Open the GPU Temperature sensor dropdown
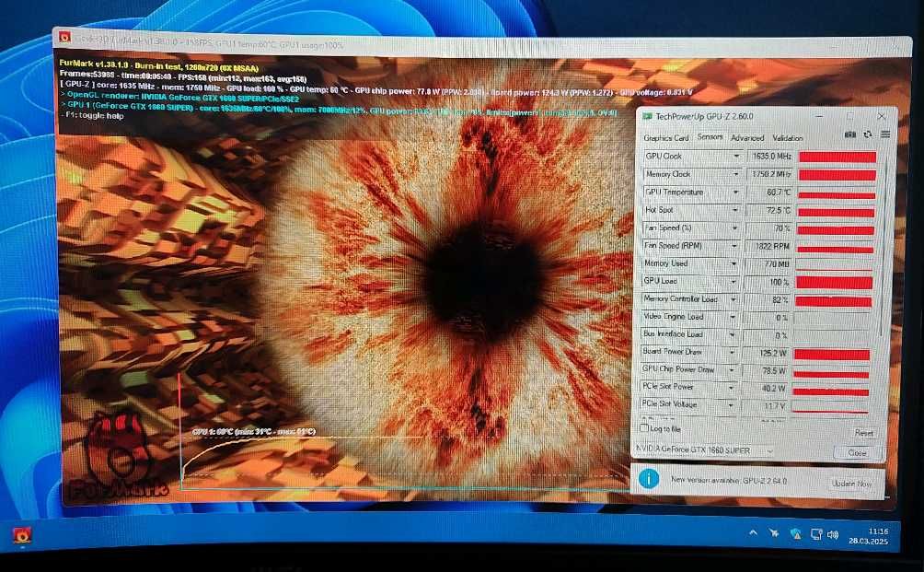Screen dimensions: 924x572 [735, 193]
